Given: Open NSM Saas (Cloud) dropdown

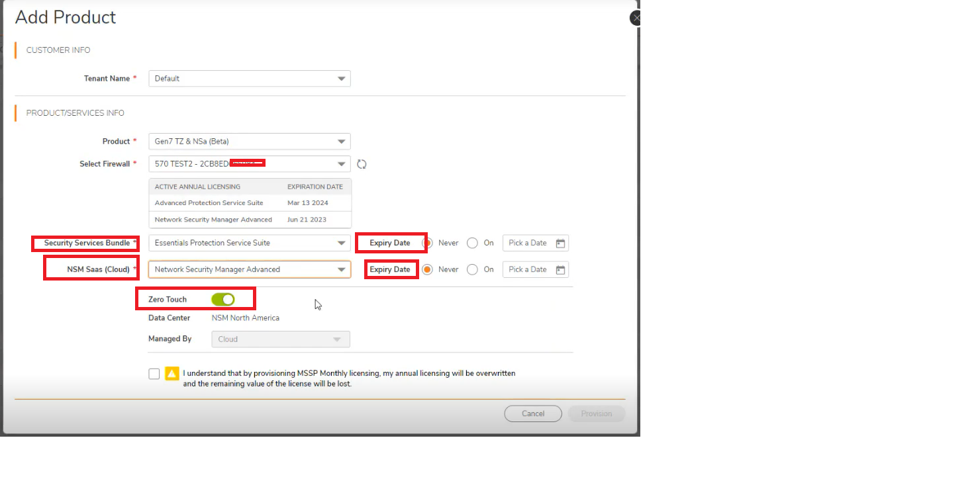Looking at the screenshot, I should (250, 270).
